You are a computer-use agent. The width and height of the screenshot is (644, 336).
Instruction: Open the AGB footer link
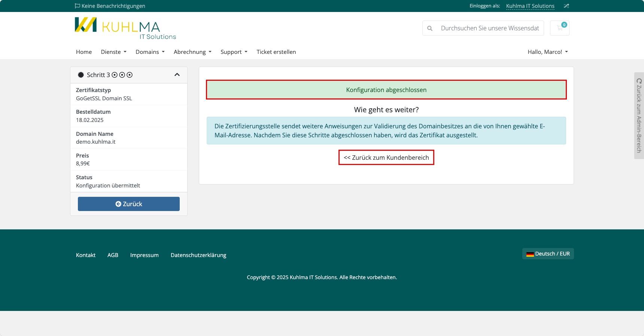(x=113, y=255)
